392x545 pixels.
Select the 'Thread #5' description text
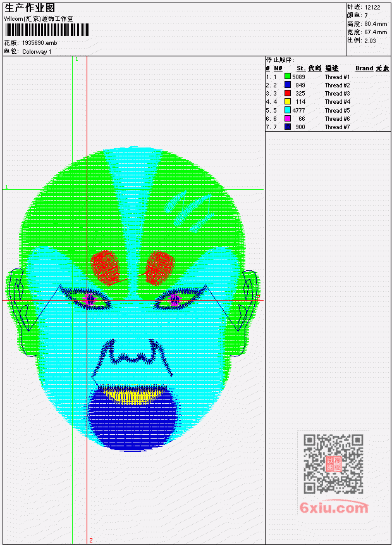337,111
